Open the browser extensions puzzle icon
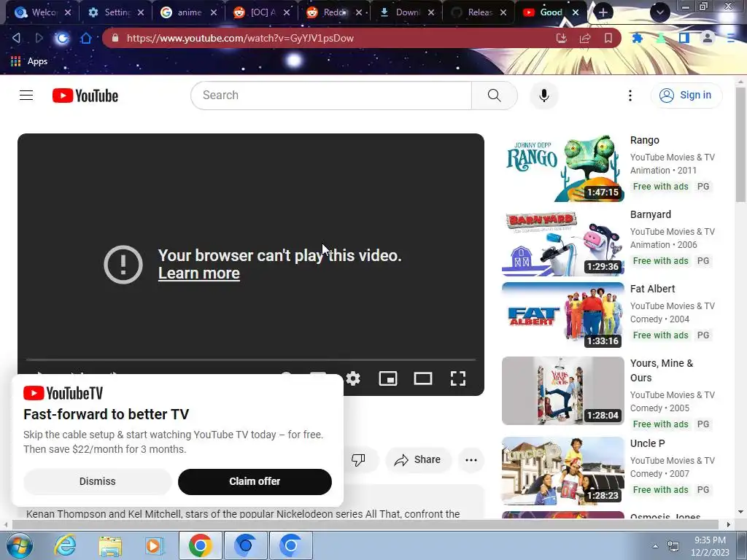This screenshot has width=747, height=560. click(x=637, y=38)
